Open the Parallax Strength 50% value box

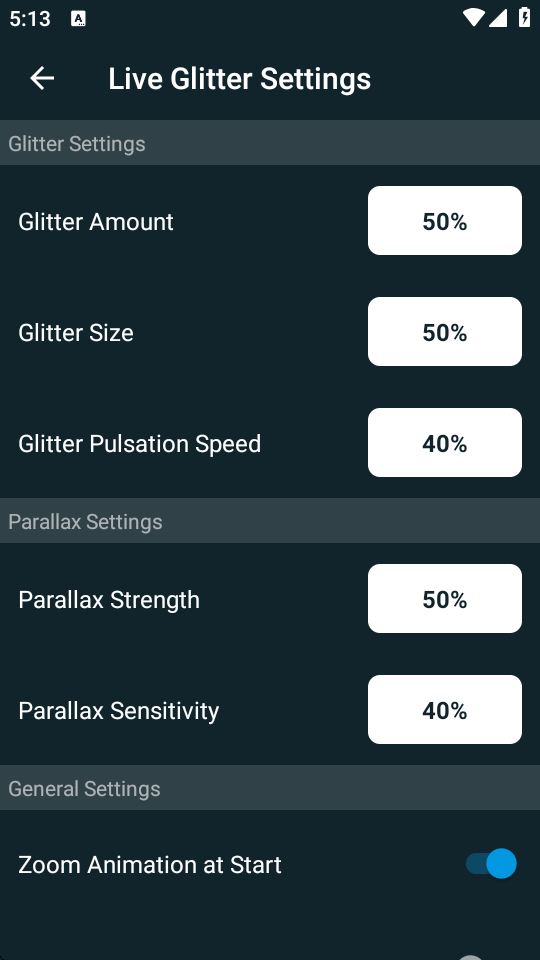click(x=444, y=598)
